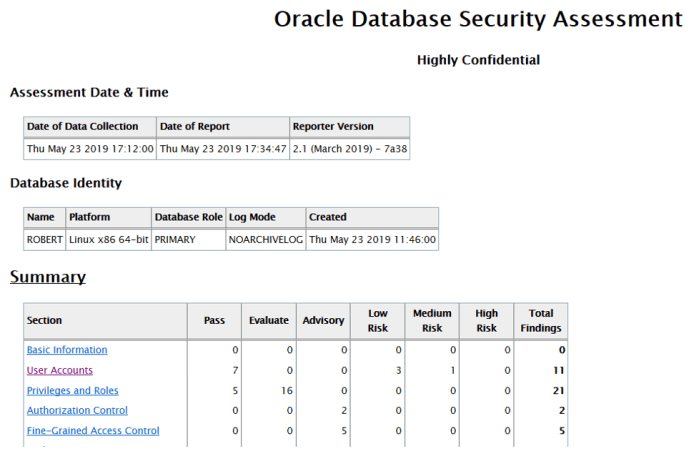Click the Linux x86 64-bit platform cell

pos(108,239)
